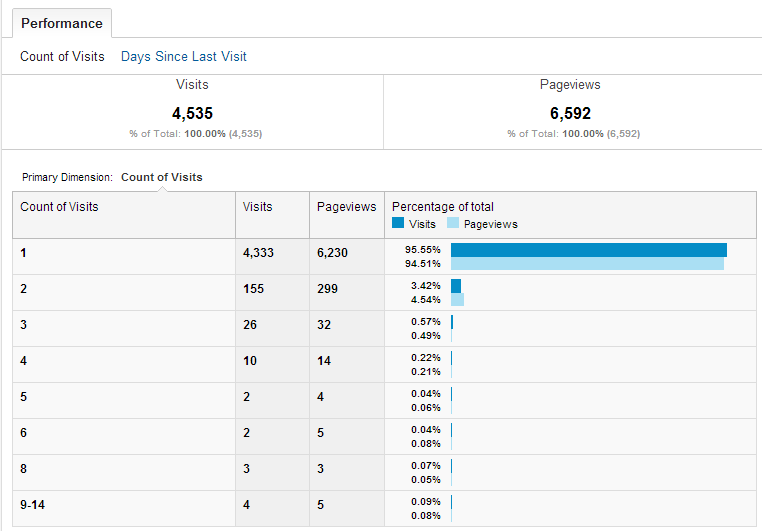Switch to Days Since Last Visit
The image size is (762, 531).
pos(183,57)
